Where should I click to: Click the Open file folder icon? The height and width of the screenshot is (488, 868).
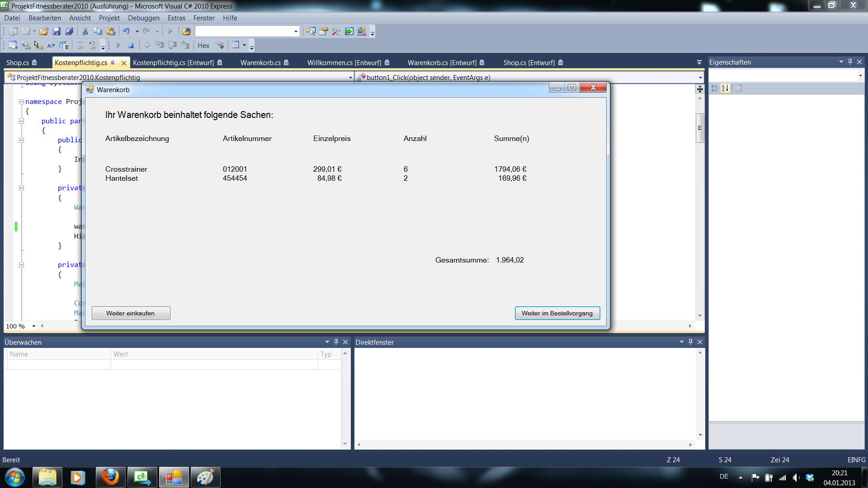tap(43, 32)
